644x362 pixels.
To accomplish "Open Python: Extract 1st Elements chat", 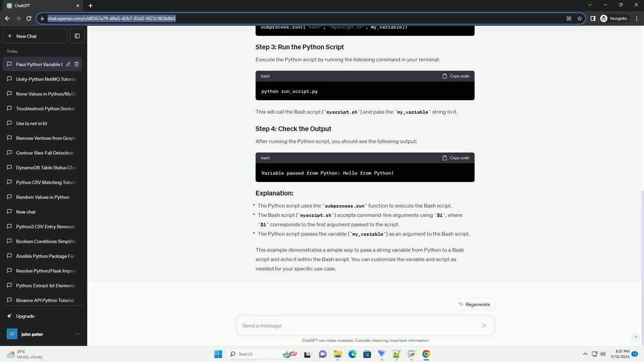I will [x=42, y=286].
